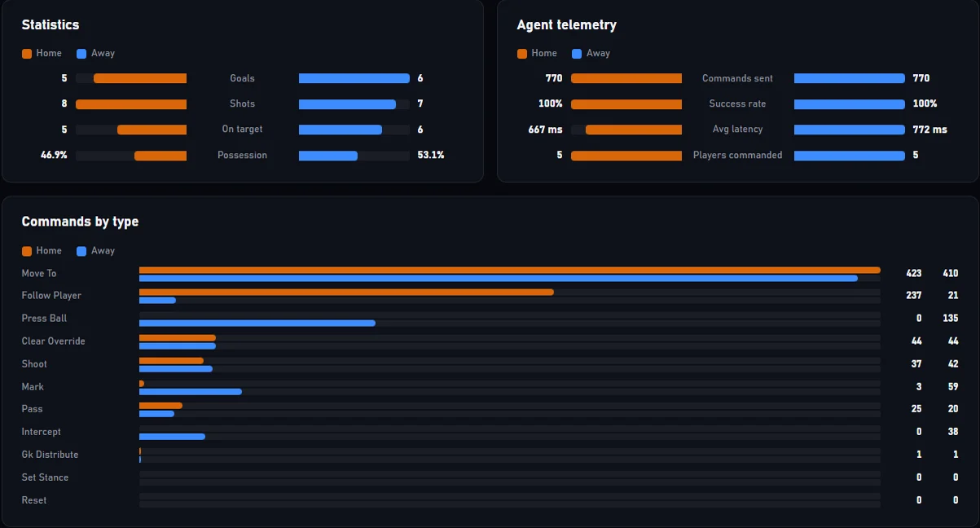Click the Home orange swatch in Statistics legend
This screenshot has height=528, width=980.
pos(27,54)
